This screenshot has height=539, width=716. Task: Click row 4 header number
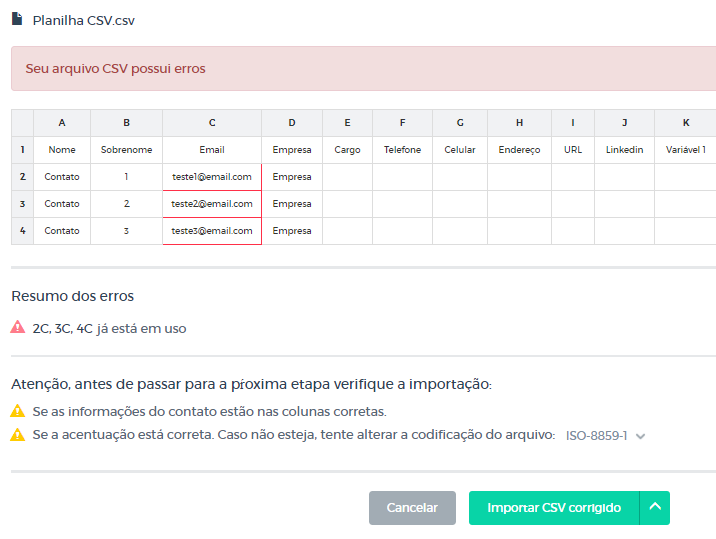(22, 231)
